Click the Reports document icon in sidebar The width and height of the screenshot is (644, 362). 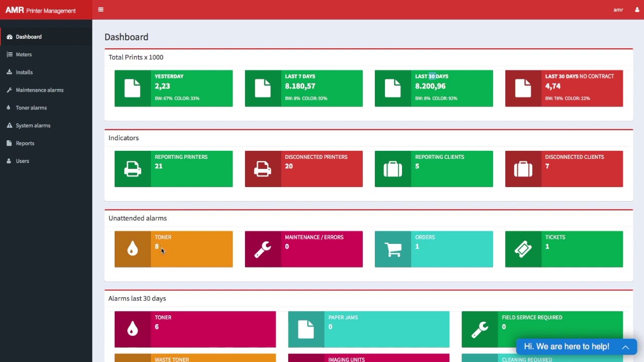pos(10,143)
